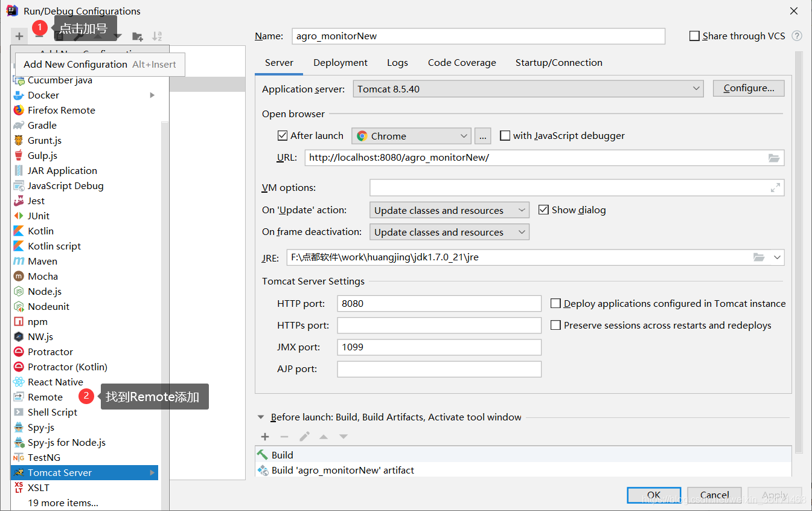Screen dimensions: 812x511
Task: Switch to the Startup/Connection tab
Action: [x=559, y=63]
